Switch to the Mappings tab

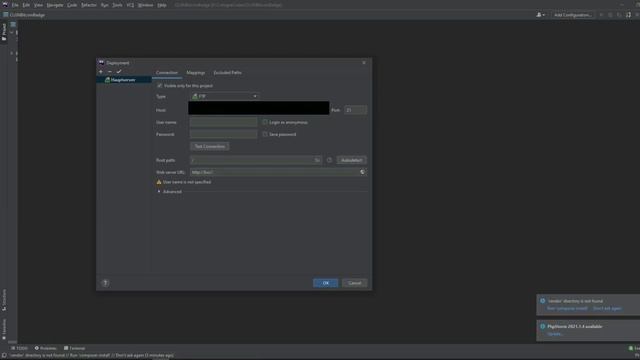196,73
